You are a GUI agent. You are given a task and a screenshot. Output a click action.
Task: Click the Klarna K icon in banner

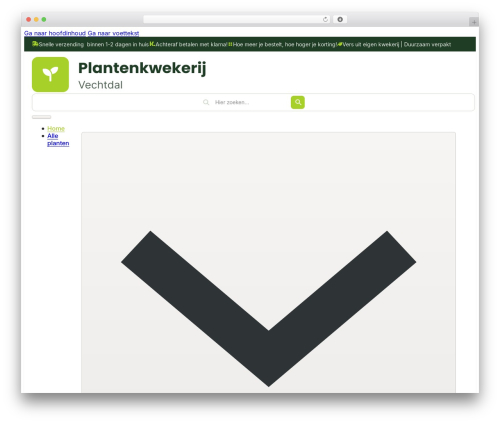152,44
